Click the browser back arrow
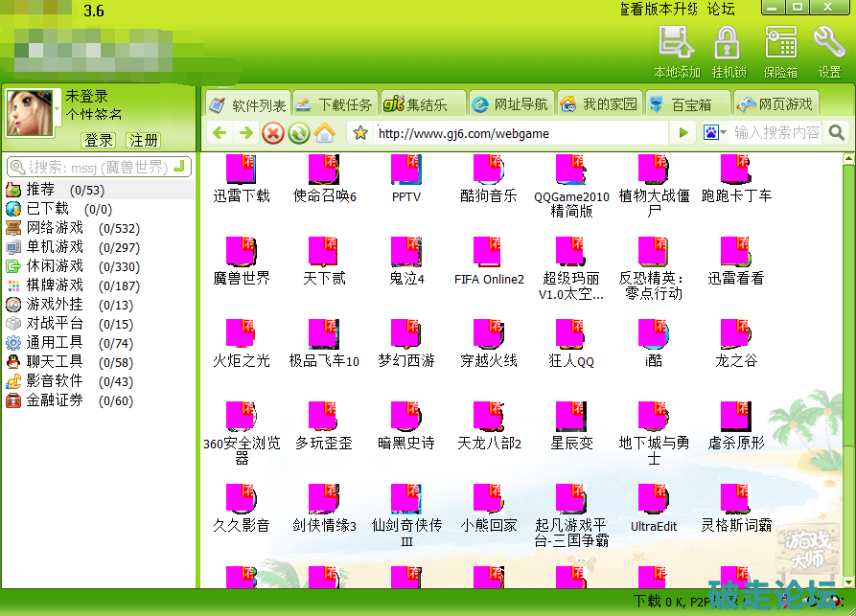The width and height of the screenshot is (856, 616). point(220,133)
